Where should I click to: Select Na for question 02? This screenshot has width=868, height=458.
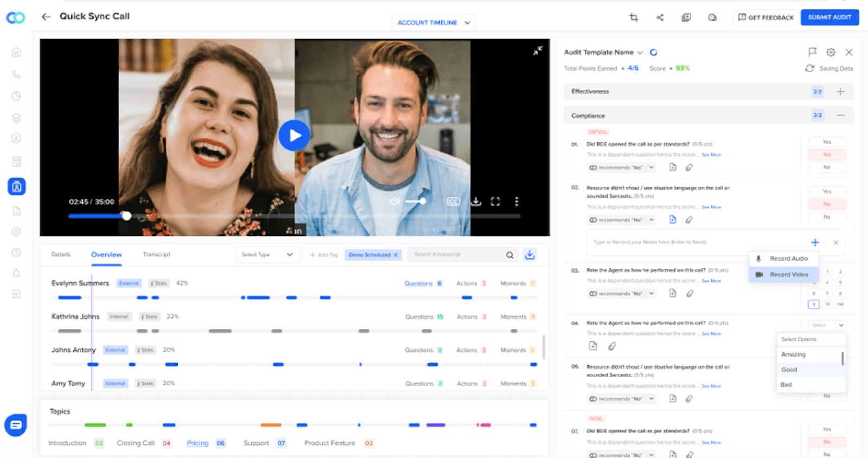[827, 217]
